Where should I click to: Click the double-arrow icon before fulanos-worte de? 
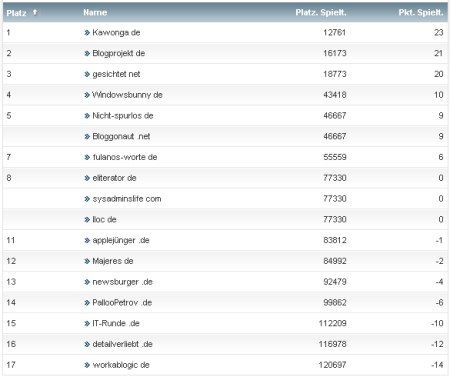pos(87,157)
